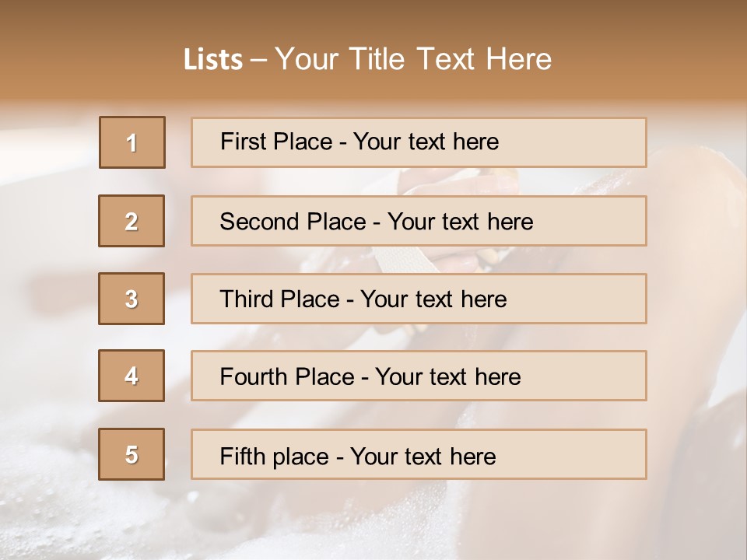This screenshot has height=560, width=747.
Task: Select the number 4 square
Action: [132, 376]
